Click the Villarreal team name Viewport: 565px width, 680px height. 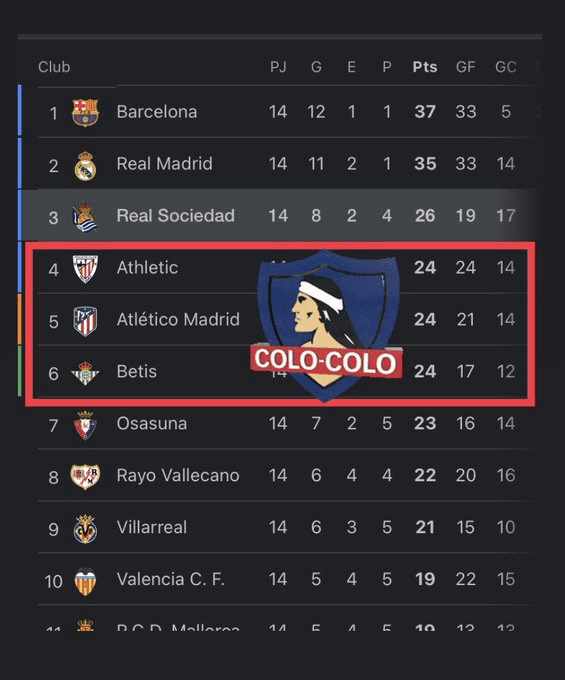[x=152, y=527]
